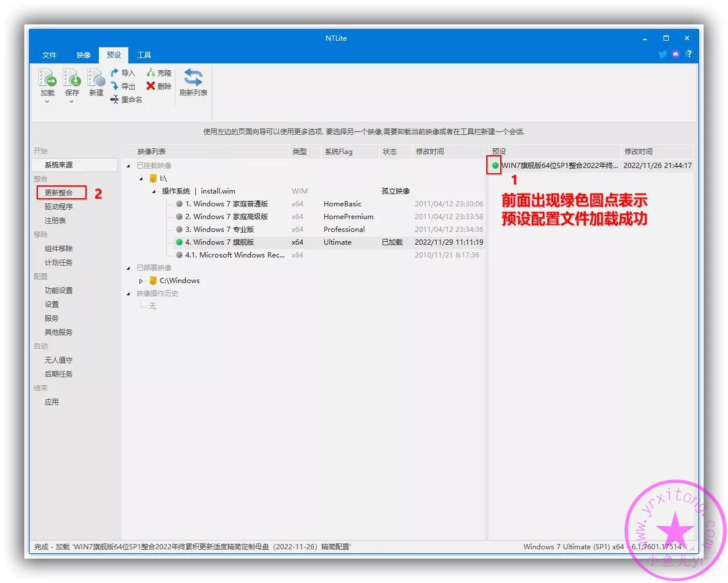Screen dimensions: 728x583
Task: Collapse the 操作系统 | install.wim node
Action: click(154, 191)
